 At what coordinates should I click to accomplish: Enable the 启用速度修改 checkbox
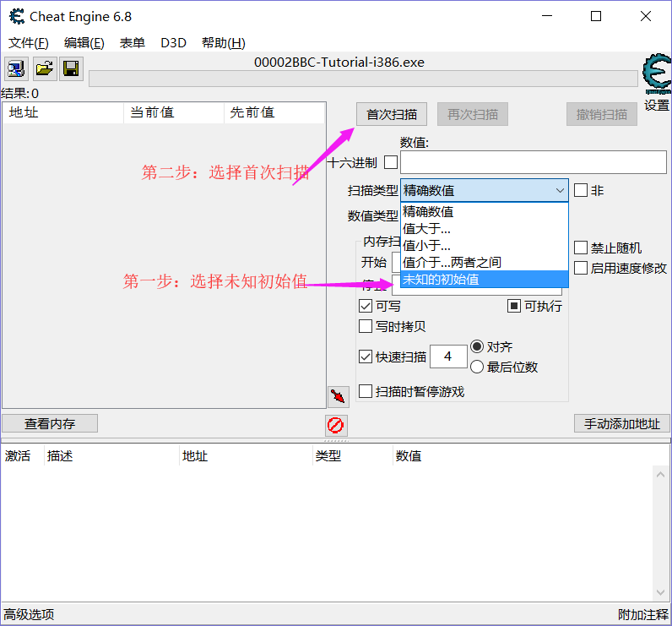click(581, 268)
